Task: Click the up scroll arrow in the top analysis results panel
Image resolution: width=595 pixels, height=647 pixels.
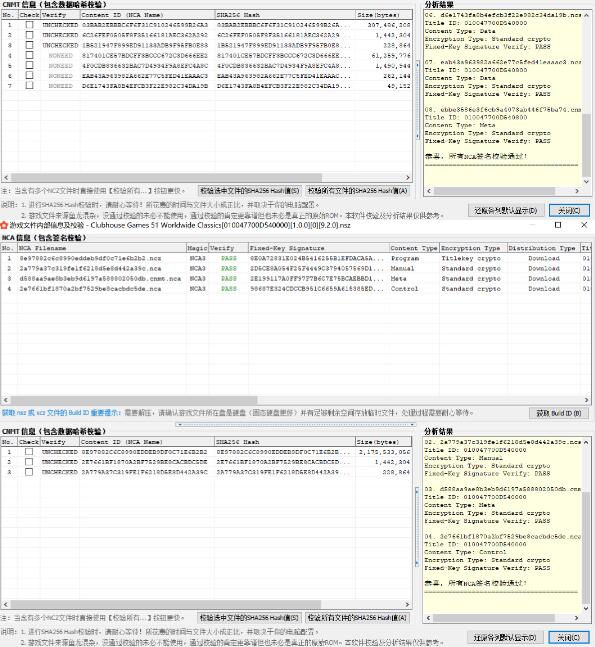Action: [x=586, y=15]
